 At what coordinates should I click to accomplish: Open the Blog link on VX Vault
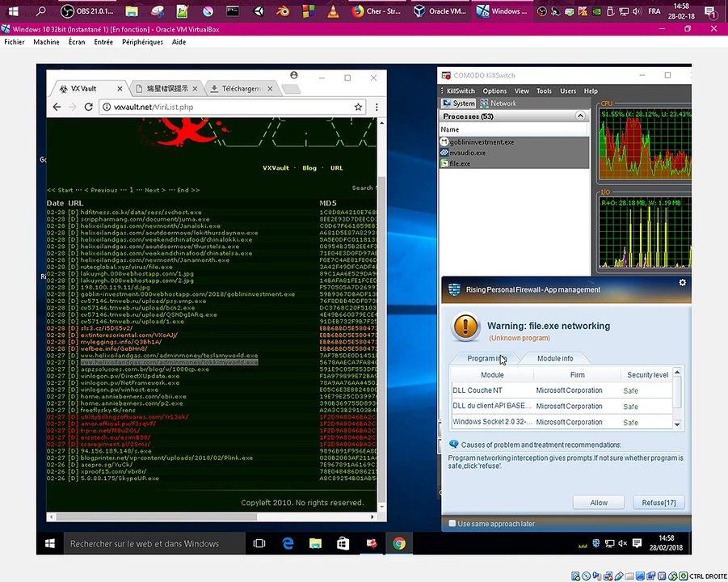(x=309, y=167)
